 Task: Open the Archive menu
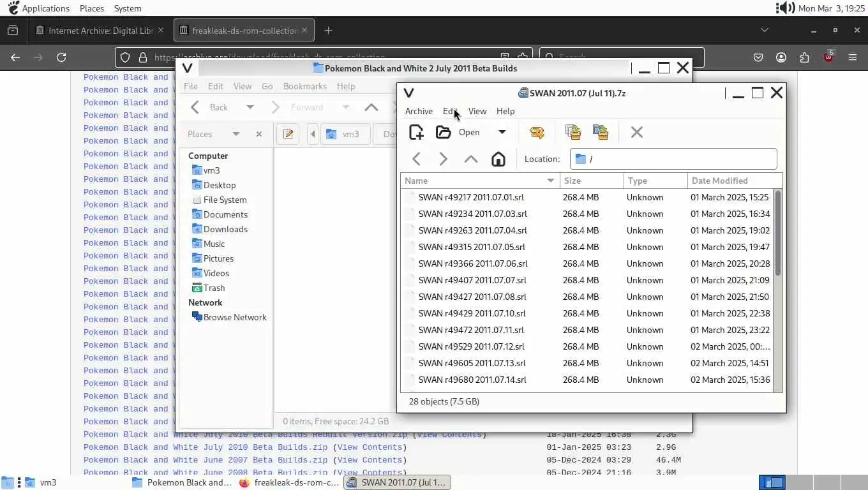[419, 111]
